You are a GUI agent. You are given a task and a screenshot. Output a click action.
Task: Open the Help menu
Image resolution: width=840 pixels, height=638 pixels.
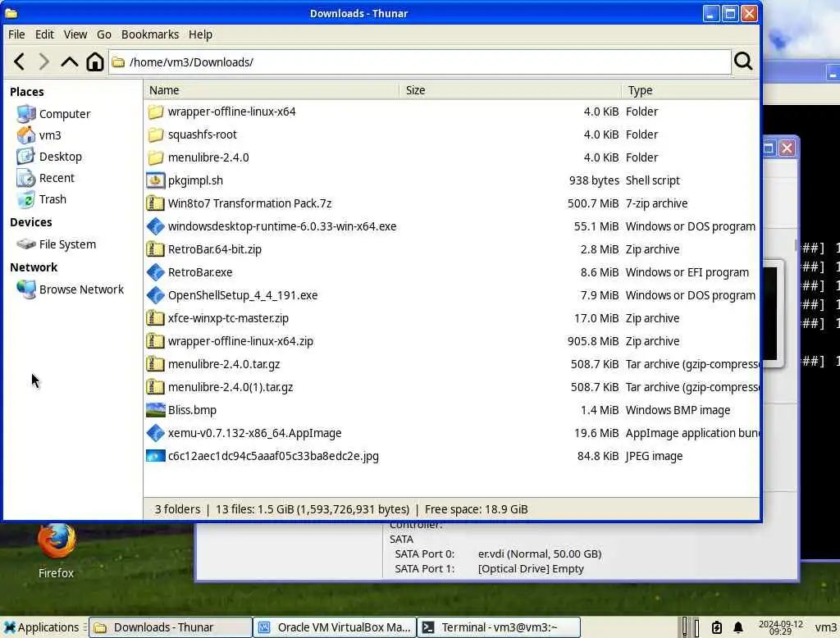tap(200, 34)
